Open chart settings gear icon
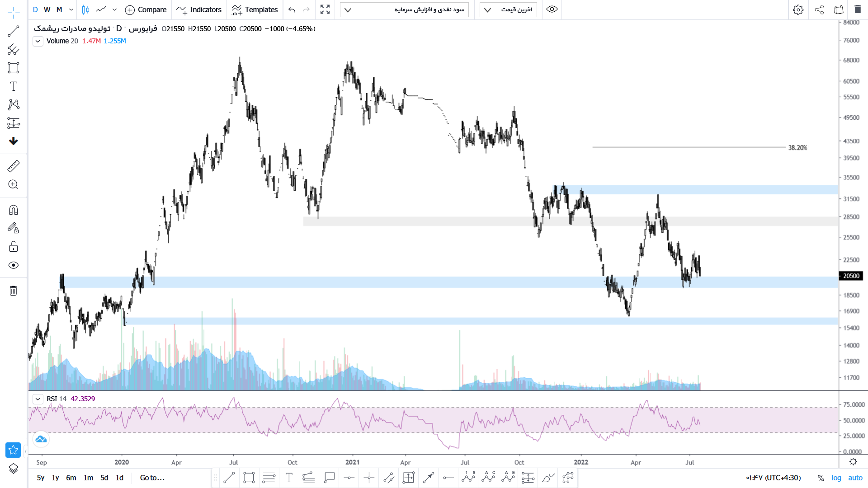The height and width of the screenshot is (488, 868). 798,9
